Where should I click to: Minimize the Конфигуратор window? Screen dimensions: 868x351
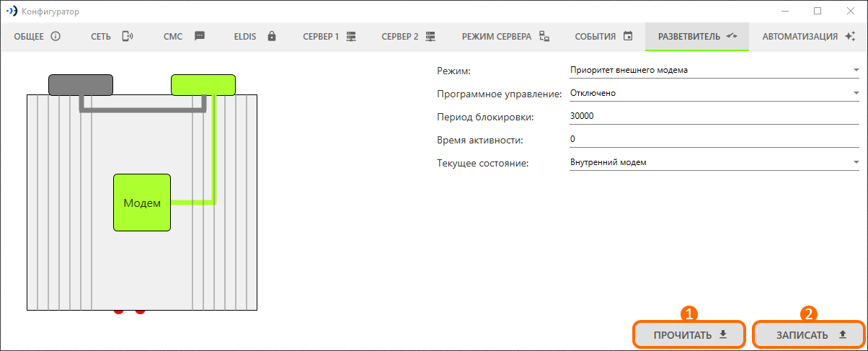784,11
